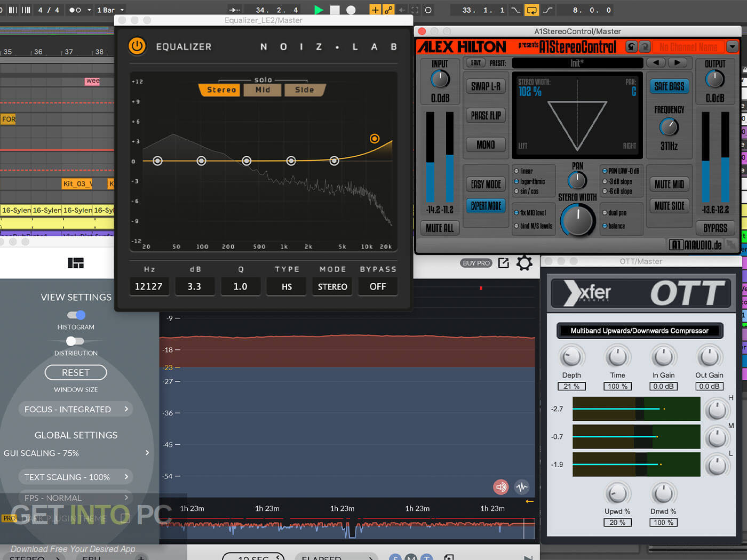Click the red speaker icon on loudness graph
747x560 pixels.
tap(500, 486)
